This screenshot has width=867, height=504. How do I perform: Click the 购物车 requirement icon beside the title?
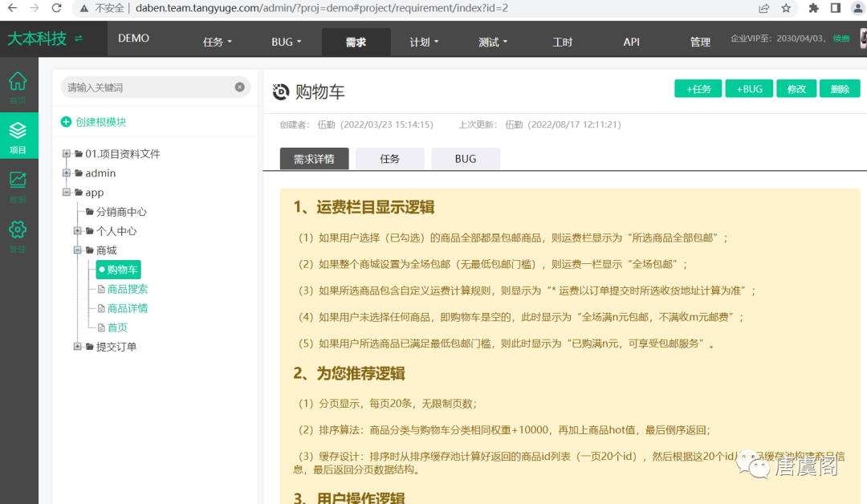click(280, 91)
